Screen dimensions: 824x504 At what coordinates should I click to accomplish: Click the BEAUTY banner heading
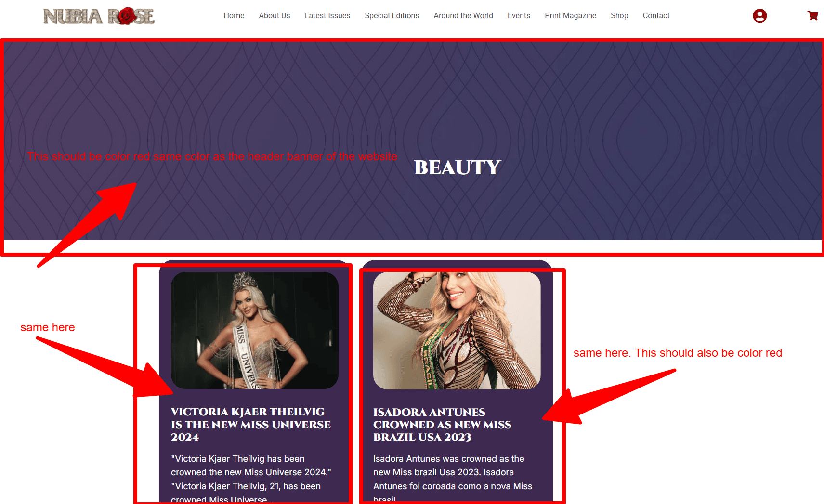[x=458, y=168]
